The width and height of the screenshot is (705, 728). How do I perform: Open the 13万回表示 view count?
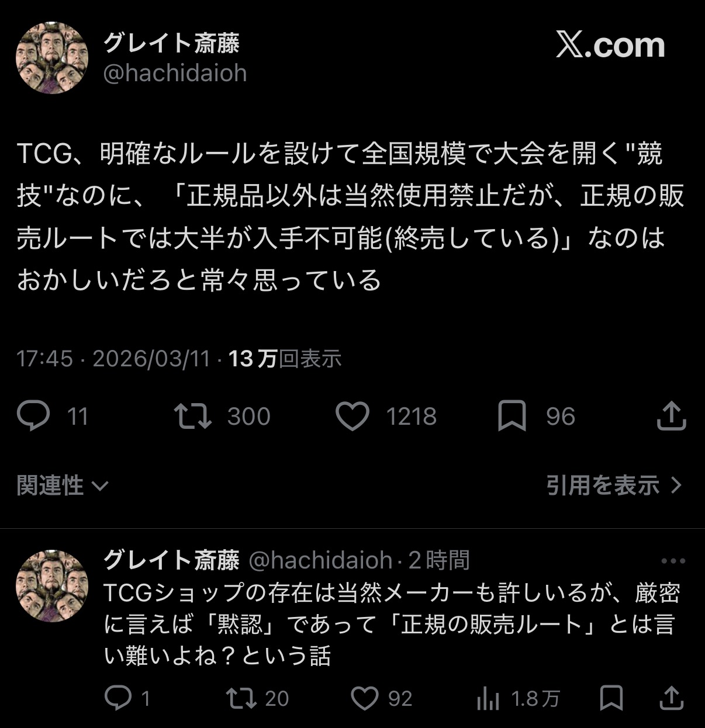click(285, 358)
